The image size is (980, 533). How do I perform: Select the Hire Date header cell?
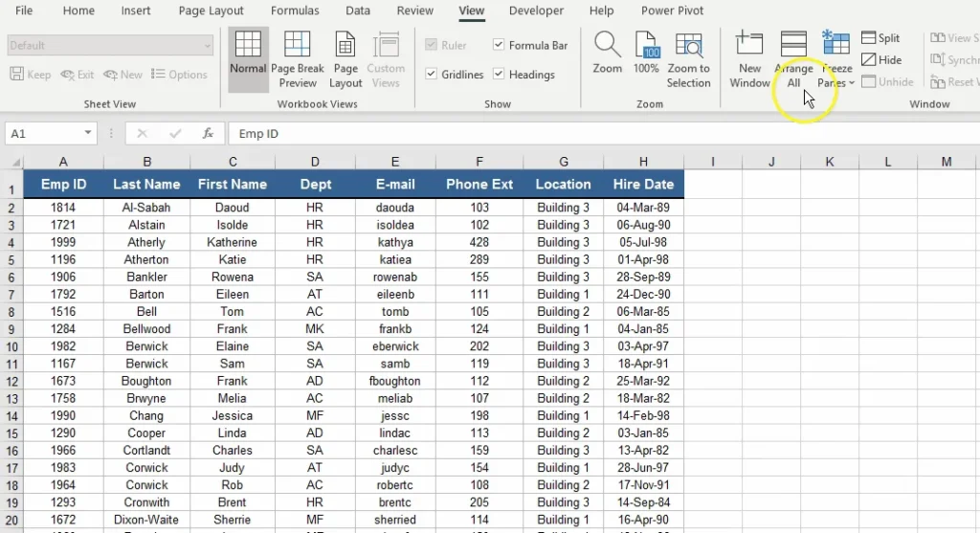click(643, 185)
